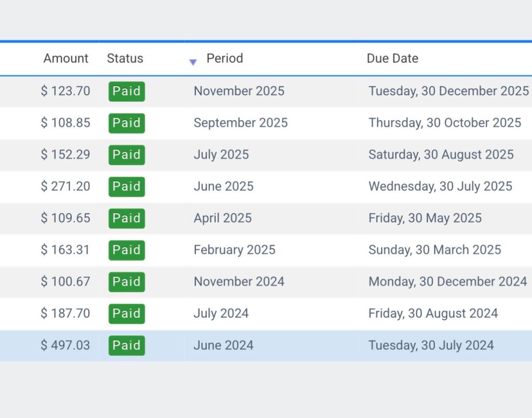Click due date Monday, 30 December 2024

coord(448,281)
